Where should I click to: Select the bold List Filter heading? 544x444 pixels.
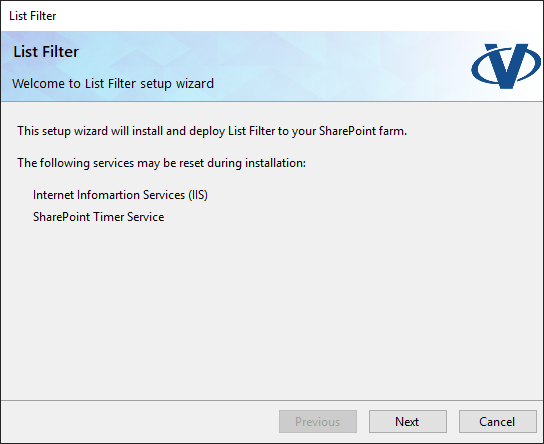coord(46,52)
